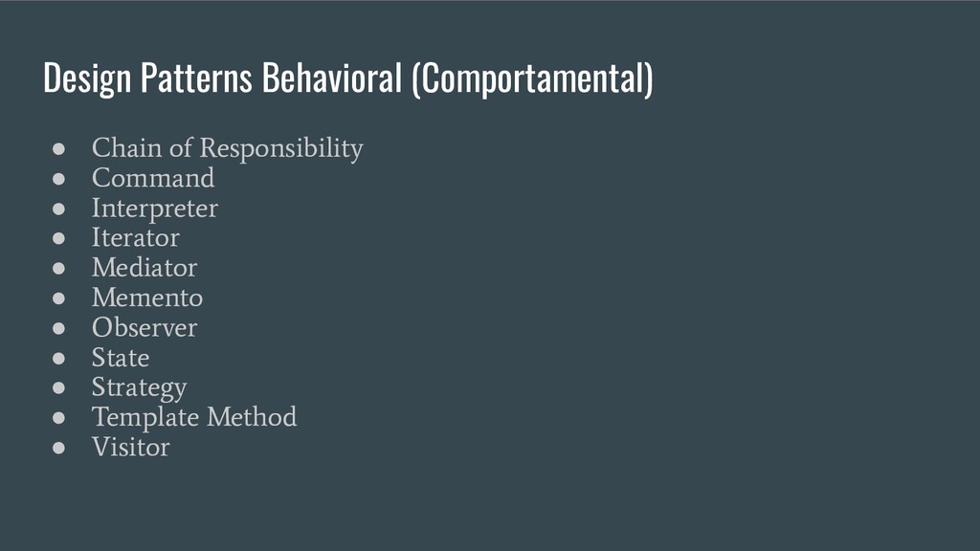Select the Mediator list item
980x551 pixels.
tap(145, 268)
